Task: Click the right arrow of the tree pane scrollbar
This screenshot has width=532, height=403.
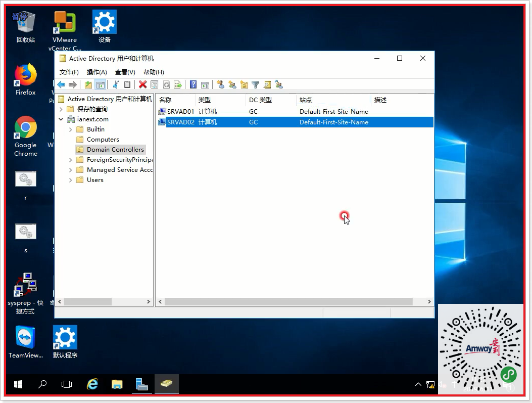Action: [x=148, y=301]
